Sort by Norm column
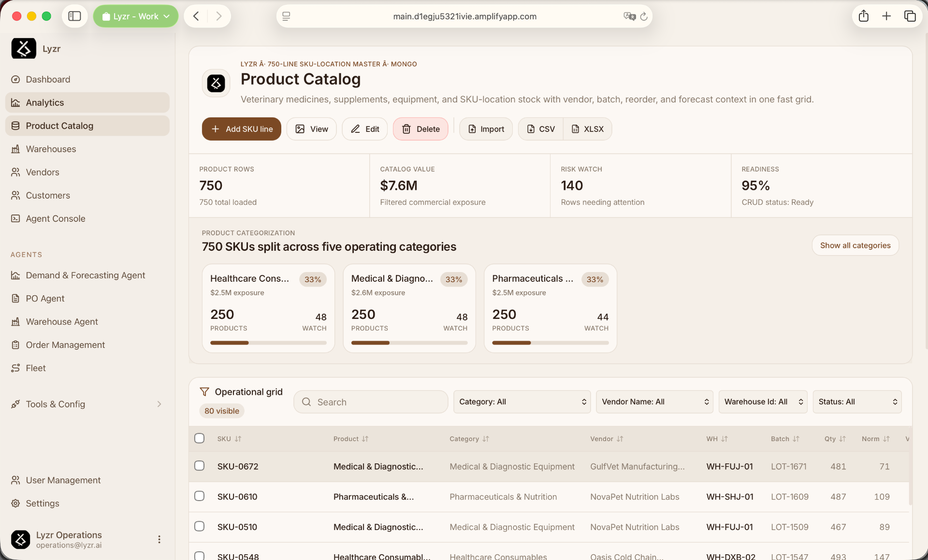The image size is (928, 560). click(x=875, y=439)
